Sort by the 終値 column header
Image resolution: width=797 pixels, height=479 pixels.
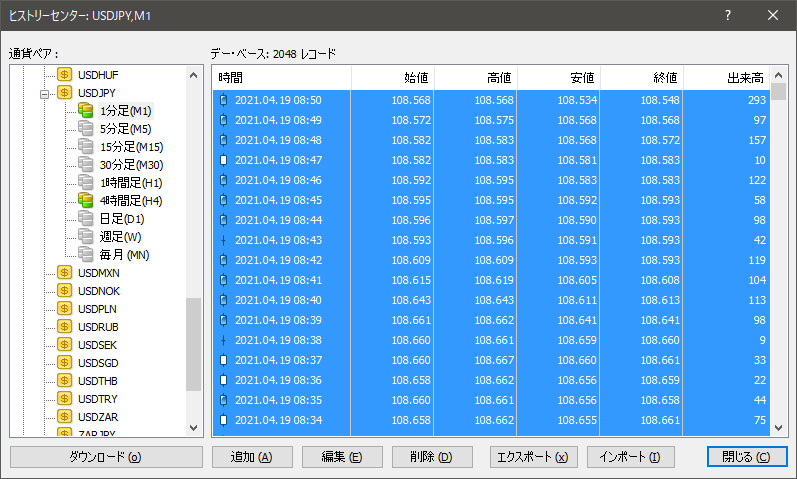pyautogui.click(x=641, y=77)
